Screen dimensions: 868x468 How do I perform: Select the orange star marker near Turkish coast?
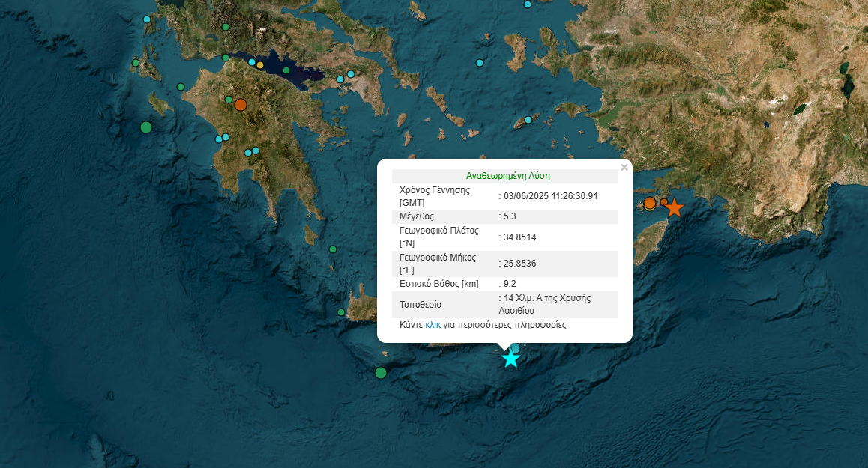[x=674, y=207]
